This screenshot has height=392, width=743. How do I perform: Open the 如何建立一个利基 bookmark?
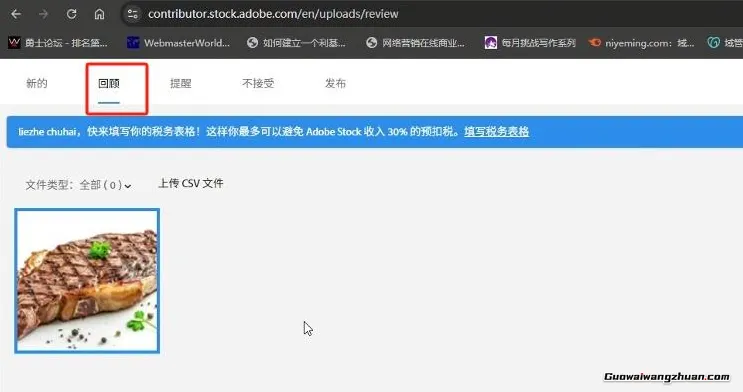297,43
